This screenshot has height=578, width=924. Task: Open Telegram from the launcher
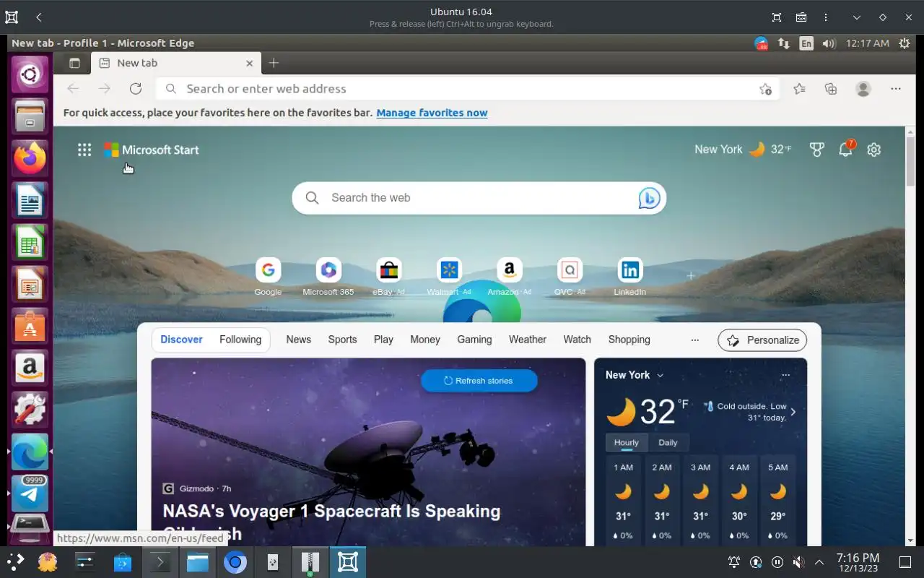30,493
